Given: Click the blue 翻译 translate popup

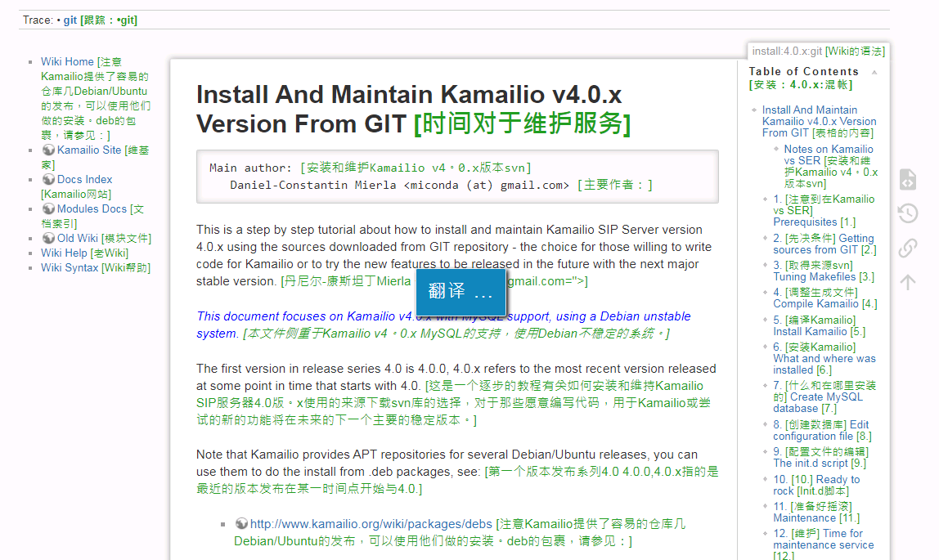Looking at the screenshot, I should [x=461, y=291].
